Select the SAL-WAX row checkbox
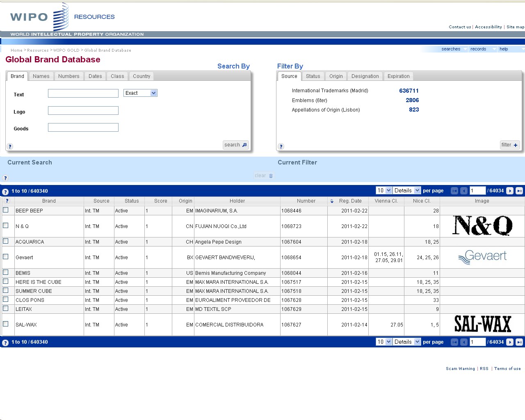Screen dimensions: 525x420 (7, 324)
